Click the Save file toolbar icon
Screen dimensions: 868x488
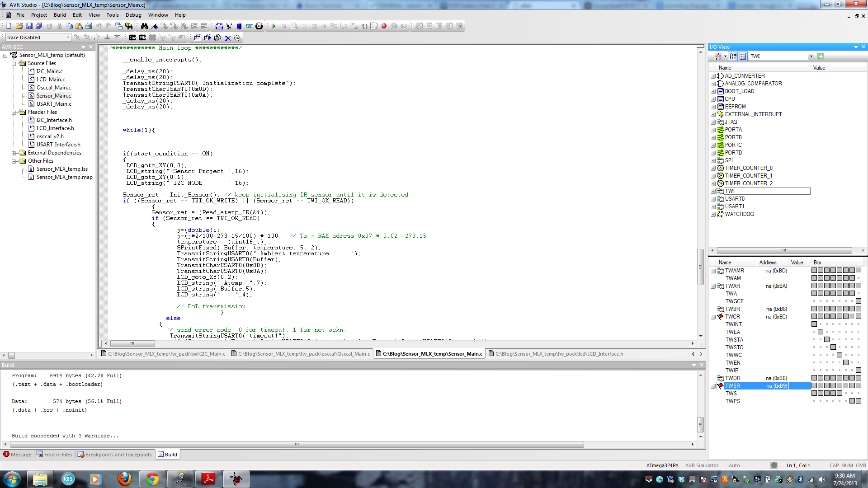(29, 26)
